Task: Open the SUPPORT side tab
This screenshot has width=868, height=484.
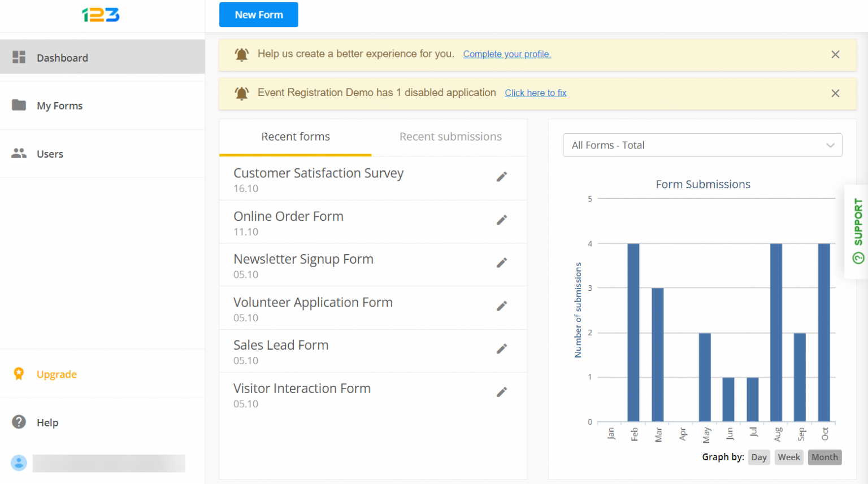Action: [x=857, y=232]
